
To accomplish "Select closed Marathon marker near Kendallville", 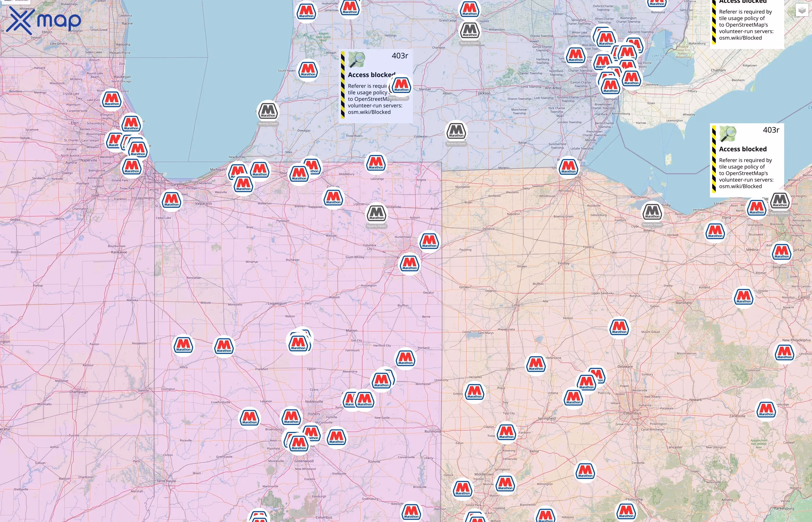I will pos(376,214).
